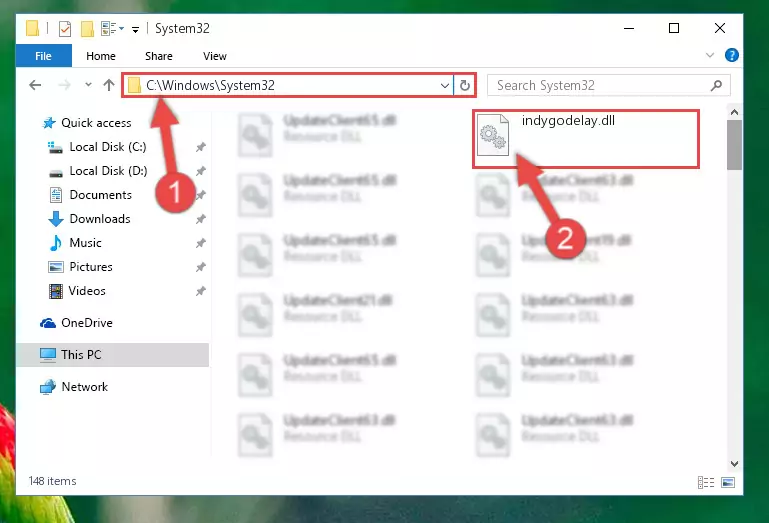The width and height of the screenshot is (769, 523).
Task: Open Help with the question mark icon
Action: click(x=731, y=55)
